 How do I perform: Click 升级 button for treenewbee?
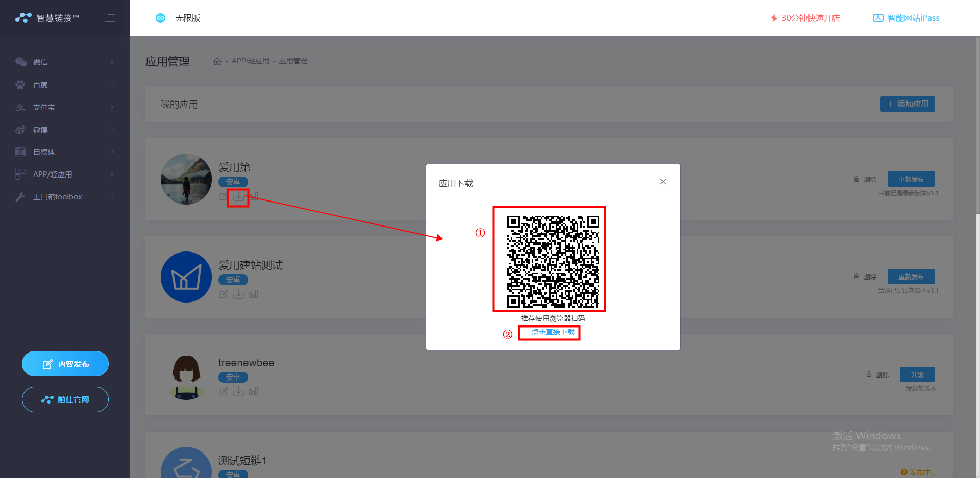coord(917,374)
